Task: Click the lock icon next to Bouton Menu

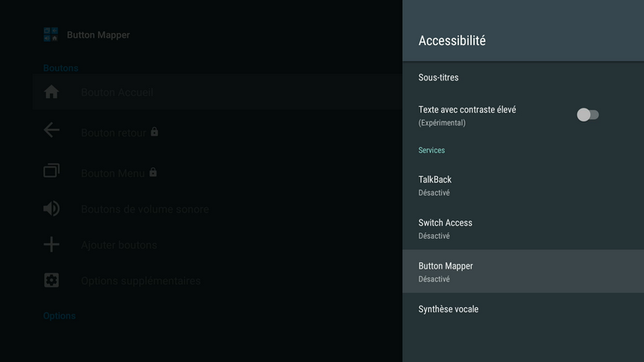Action: click(x=153, y=172)
